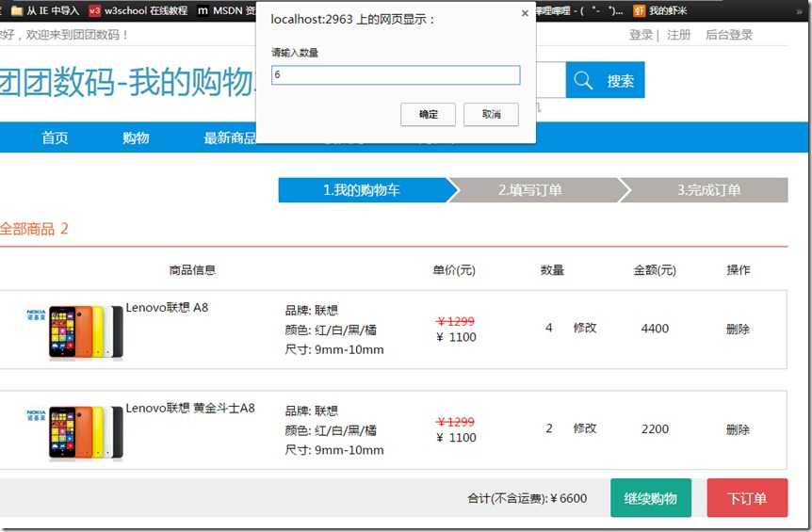The width and height of the screenshot is (812, 532).
Task: Click product name Lenovo联想 黄金斗士A8
Action: [190, 408]
